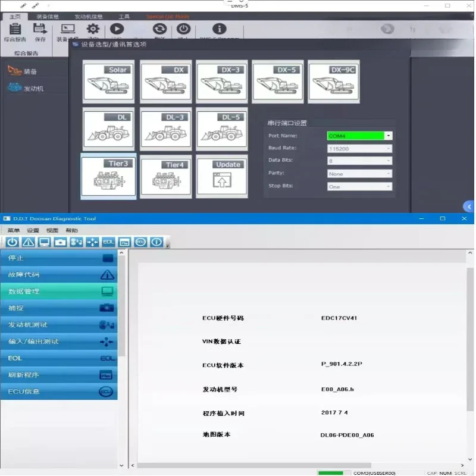Click the EOL icon in the DDT toolbar
476x476 pixels.
[108, 242]
